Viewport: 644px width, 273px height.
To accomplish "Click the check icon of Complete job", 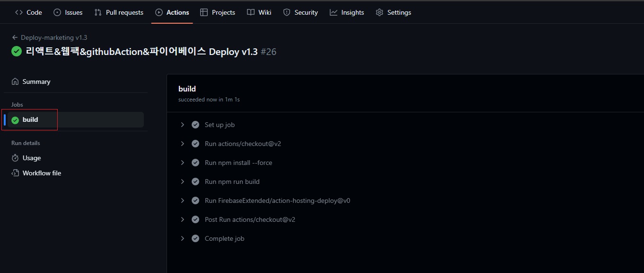I will 195,238.
